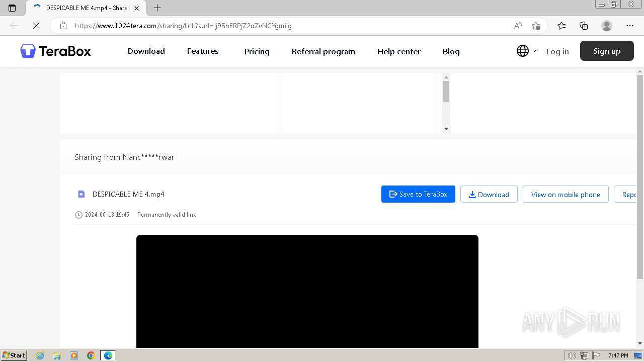Save file to TeraBox

pos(418,194)
